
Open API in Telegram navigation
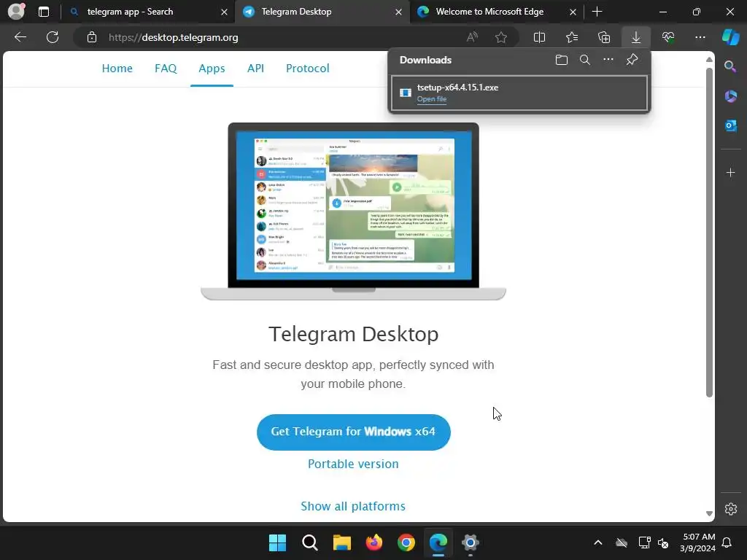point(255,68)
